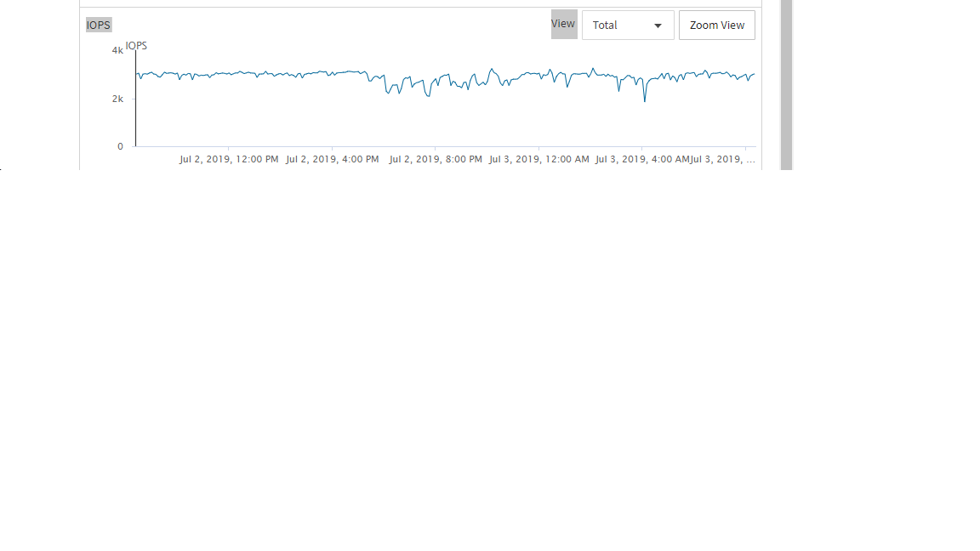
Task: Click the left starting point of IOPS line
Action: (x=137, y=75)
